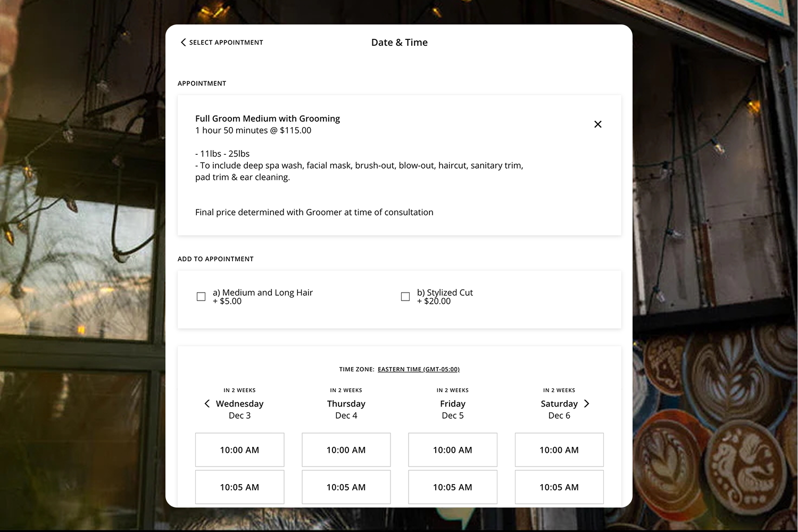Screen dimensions: 798x532
Task: Book Wednesday Dec 3 at 10:00 AM
Action: pyautogui.click(x=240, y=450)
